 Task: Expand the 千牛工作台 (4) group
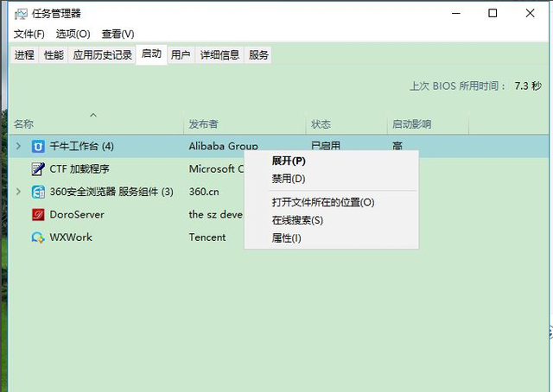tap(19, 146)
